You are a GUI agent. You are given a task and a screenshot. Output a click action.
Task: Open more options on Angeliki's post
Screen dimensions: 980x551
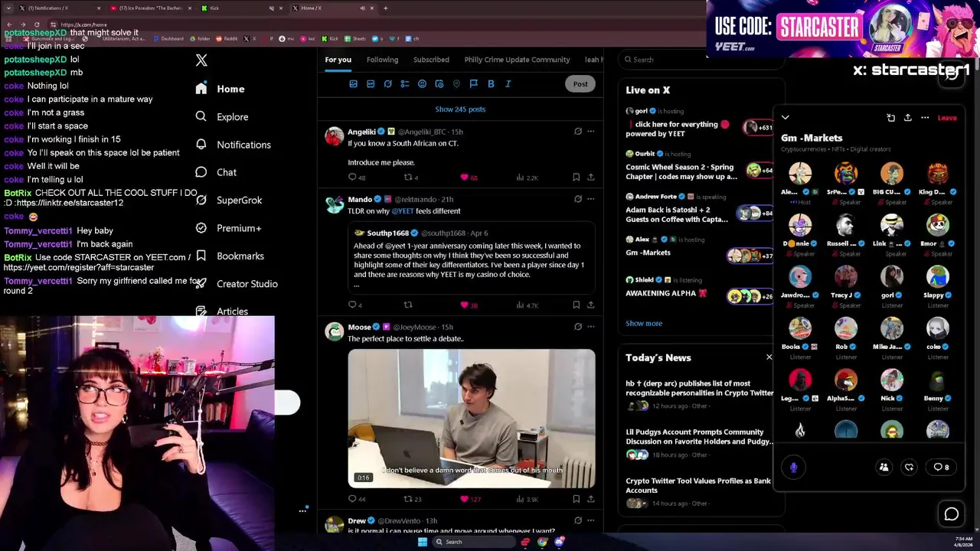(590, 132)
